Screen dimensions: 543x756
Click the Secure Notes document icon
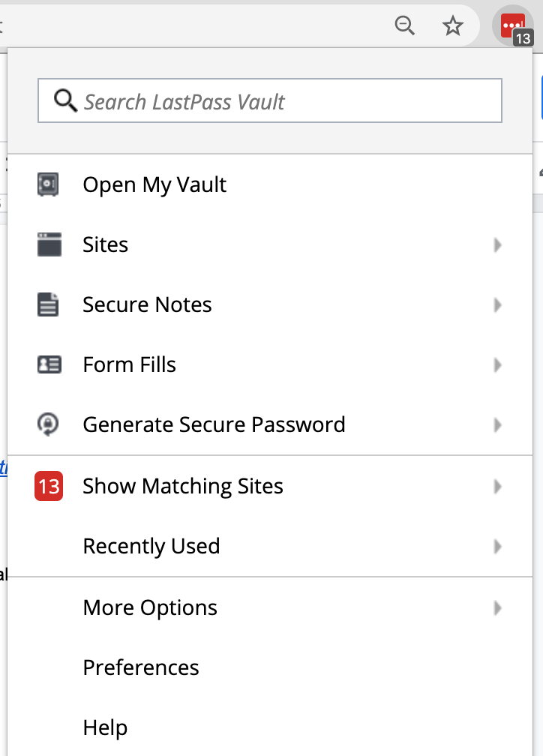(x=46, y=304)
